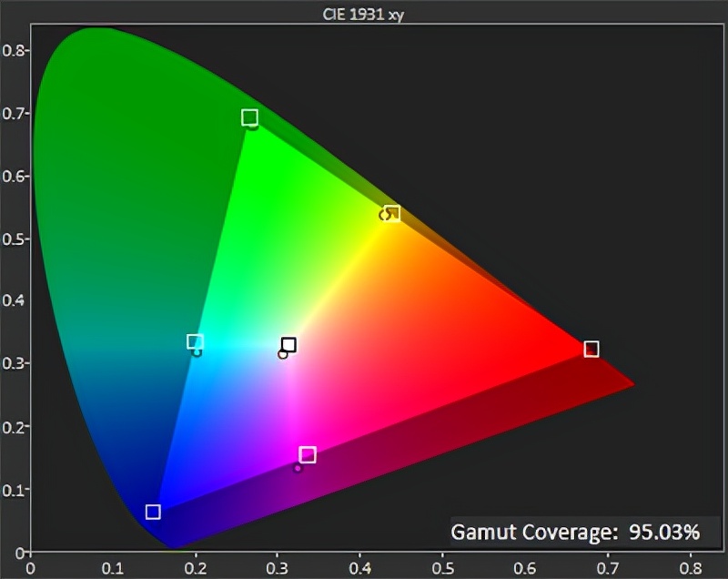Click the 0.5 label on the horizontal axis
728x579 pixels.
(442, 568)
